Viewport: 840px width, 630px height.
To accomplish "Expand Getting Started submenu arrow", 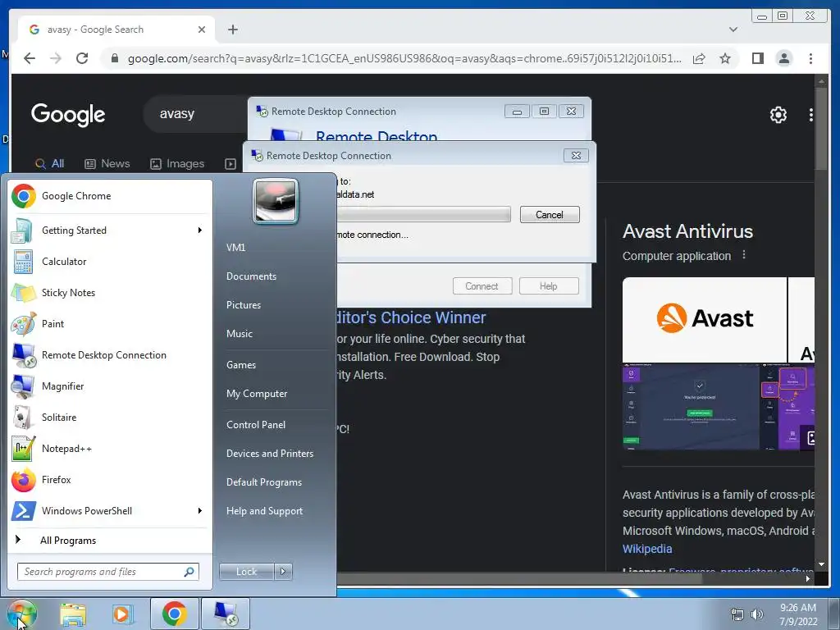I will click(x=200, y=231).
